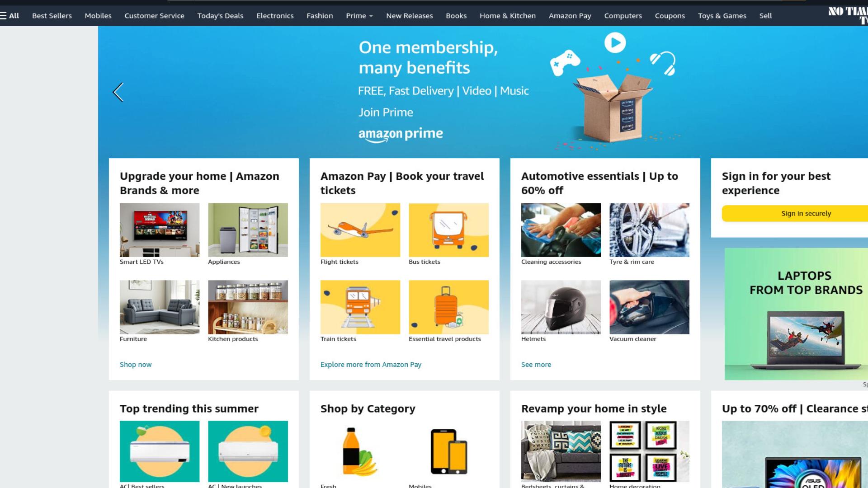Click See more under Automotive essentials
Screen dimensions: 868x488
tap(536, 365)
